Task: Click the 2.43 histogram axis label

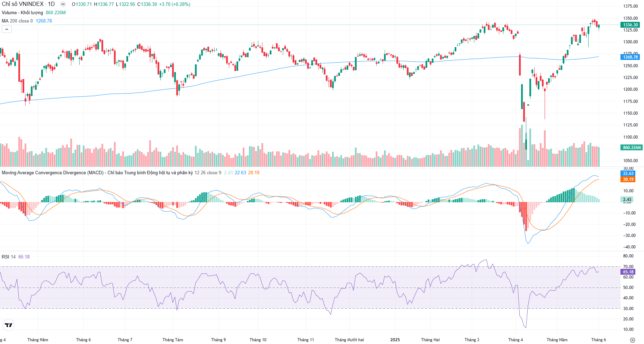Action: 627,200
